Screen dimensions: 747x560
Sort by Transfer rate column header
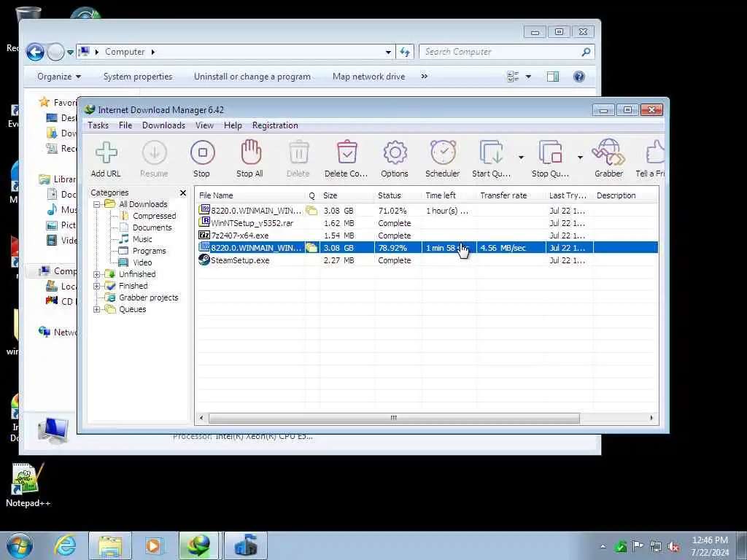(511, 195)
